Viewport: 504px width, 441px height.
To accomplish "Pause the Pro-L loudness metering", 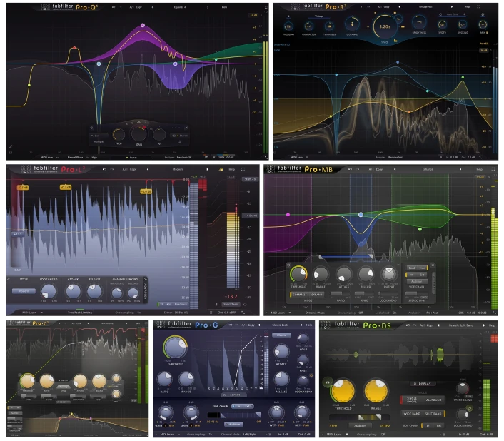I will click(x=217, y=304).
